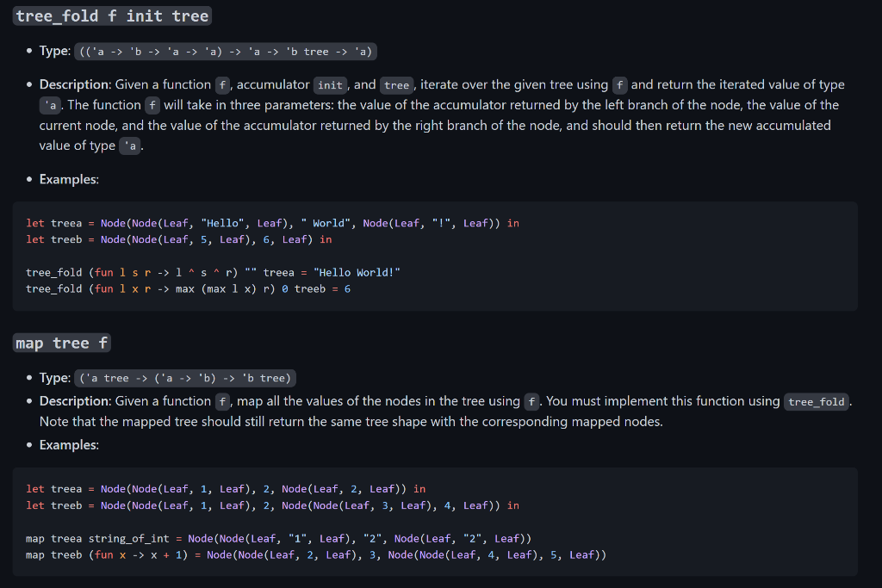
Task: Click the Examples label under tree_fold
Action: [71, 179]
